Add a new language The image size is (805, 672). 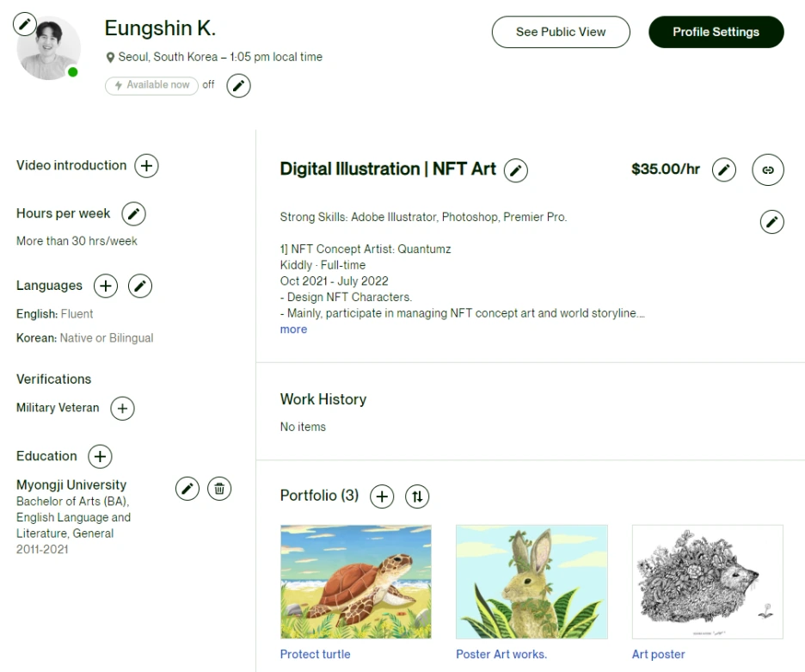pos(105,286)
